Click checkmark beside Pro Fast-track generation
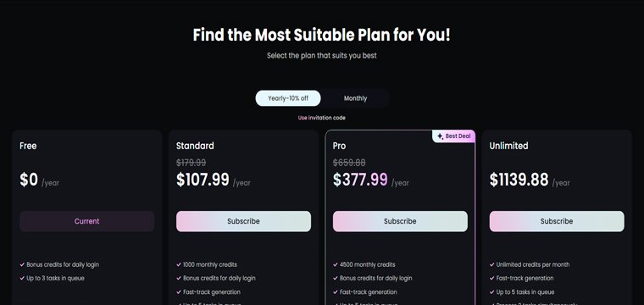 [336, 292]
